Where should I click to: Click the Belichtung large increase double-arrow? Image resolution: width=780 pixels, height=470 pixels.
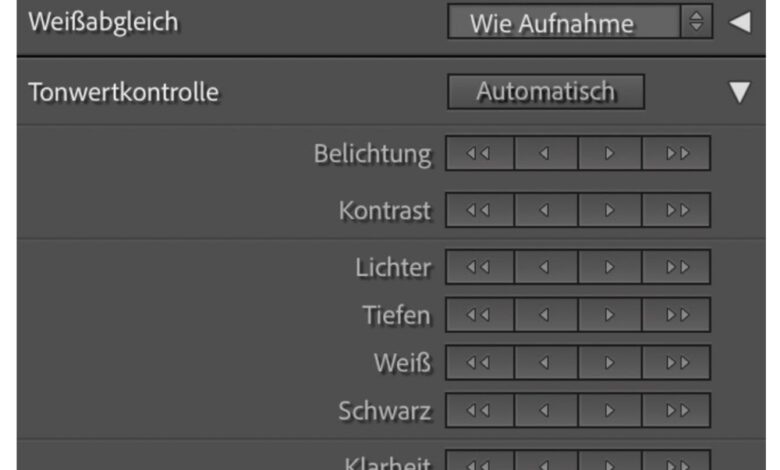pyautogui.click(x=677, y=154)
